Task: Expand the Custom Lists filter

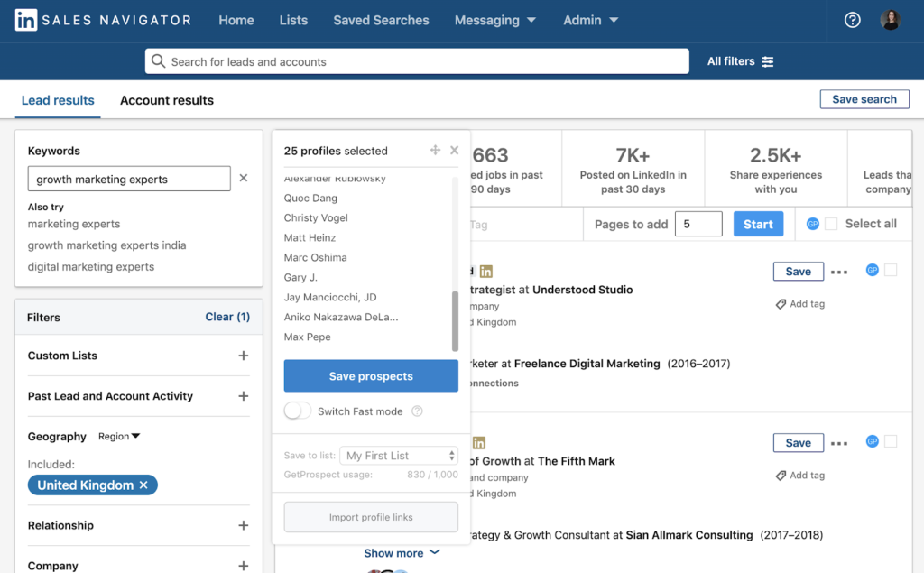Action: (x=244, y=356)
